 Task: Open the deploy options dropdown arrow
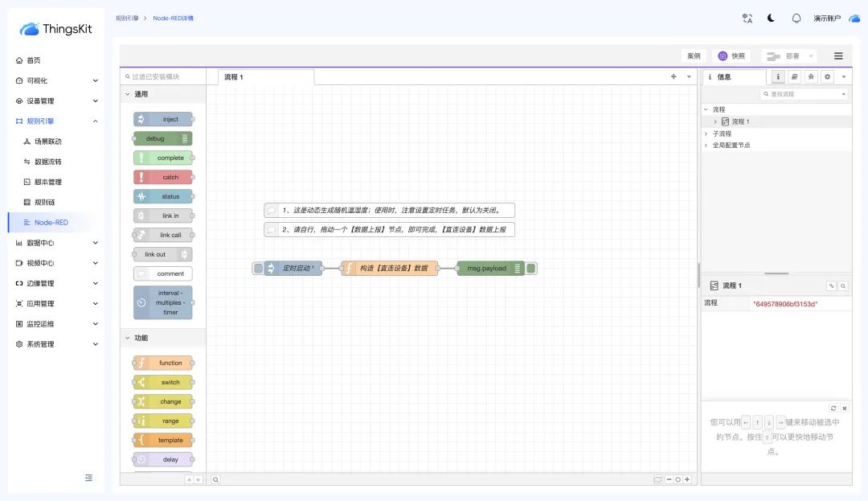point(811,56)
